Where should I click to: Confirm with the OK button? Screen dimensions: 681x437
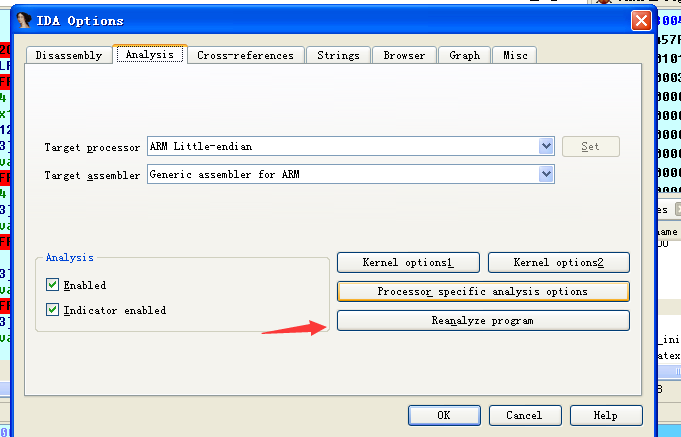click(x=444, y=415)
